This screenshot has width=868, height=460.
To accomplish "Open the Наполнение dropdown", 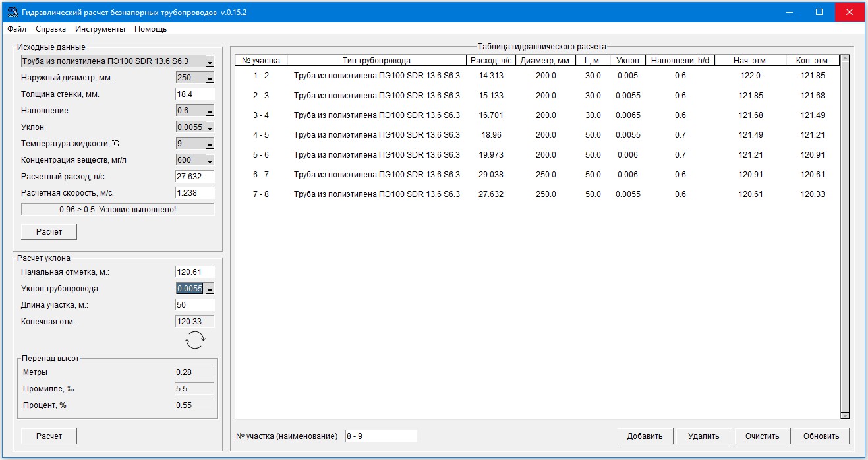I will pyautogui.click(x=210, y=111).
